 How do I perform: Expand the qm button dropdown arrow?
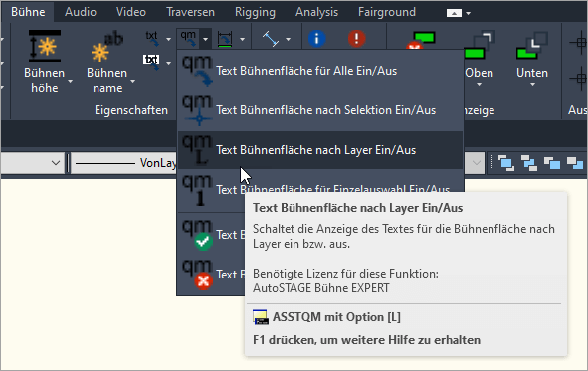206,39
